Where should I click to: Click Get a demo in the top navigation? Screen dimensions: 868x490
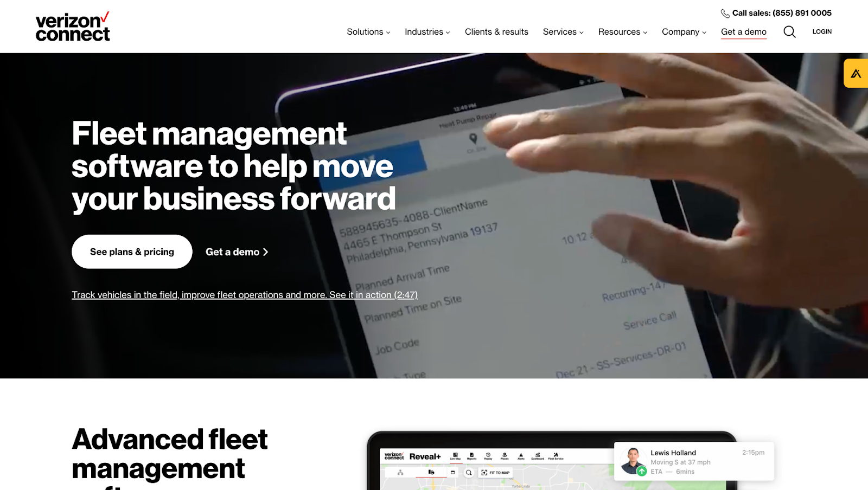coord(744,32)
